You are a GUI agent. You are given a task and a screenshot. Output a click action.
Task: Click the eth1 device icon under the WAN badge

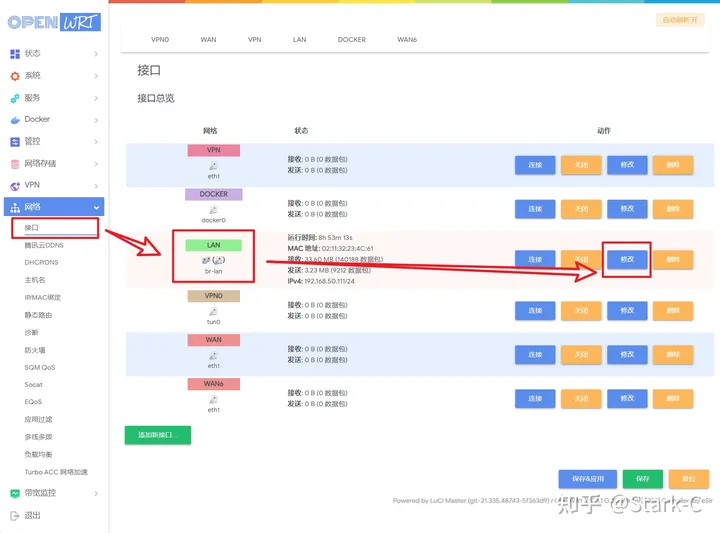pyautogui.click(x=214, y=355)
